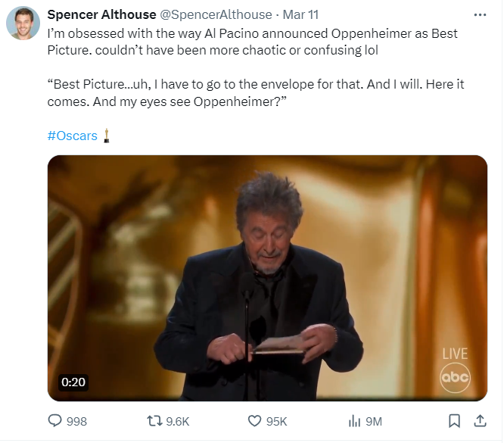Open the #Oscars hashtag
This screenshot has height=443, width=504.
point(73,136)
